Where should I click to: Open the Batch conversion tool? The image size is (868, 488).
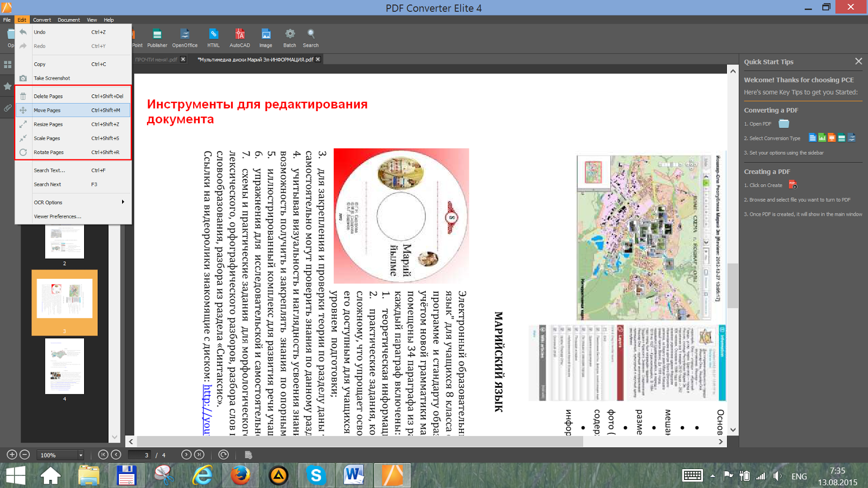(x=290, y=37)
